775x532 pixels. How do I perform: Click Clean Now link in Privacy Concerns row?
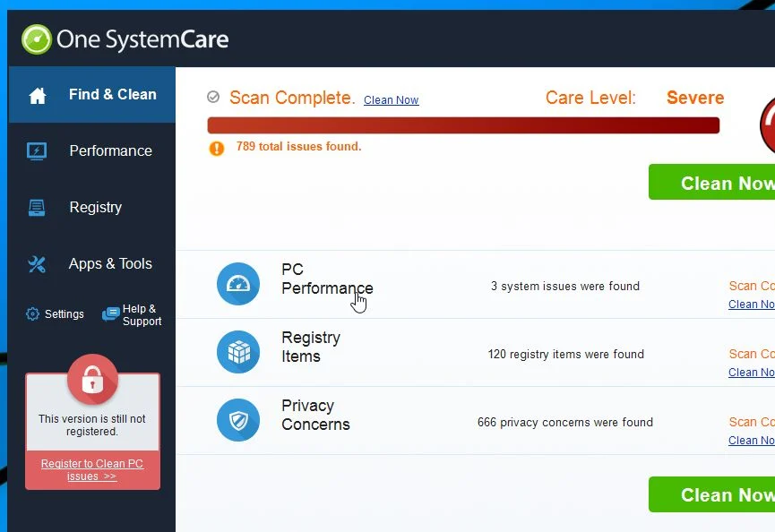(752, 440)
